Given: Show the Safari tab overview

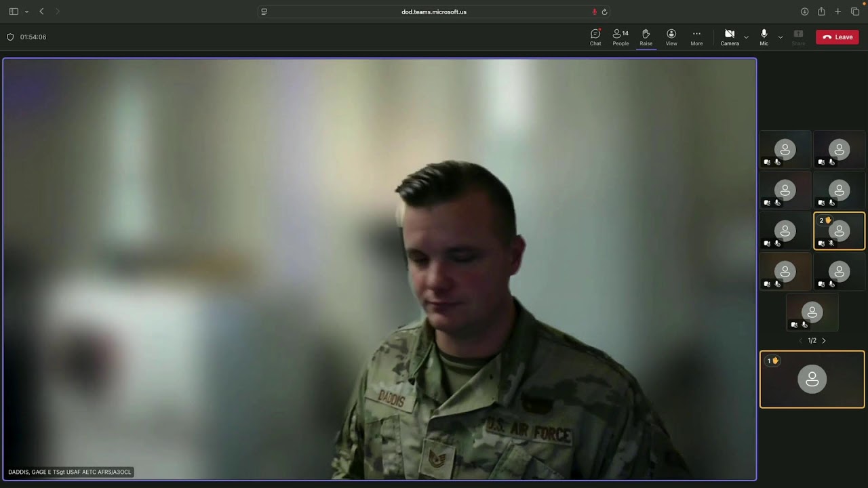Looking at the screenshot, I should point(855,12).
